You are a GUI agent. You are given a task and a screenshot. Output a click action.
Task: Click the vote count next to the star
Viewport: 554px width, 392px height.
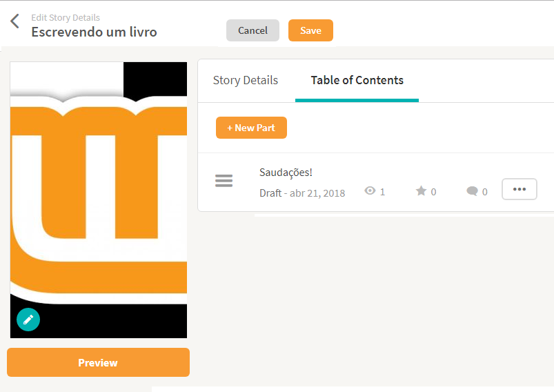(x=434, y=192)
